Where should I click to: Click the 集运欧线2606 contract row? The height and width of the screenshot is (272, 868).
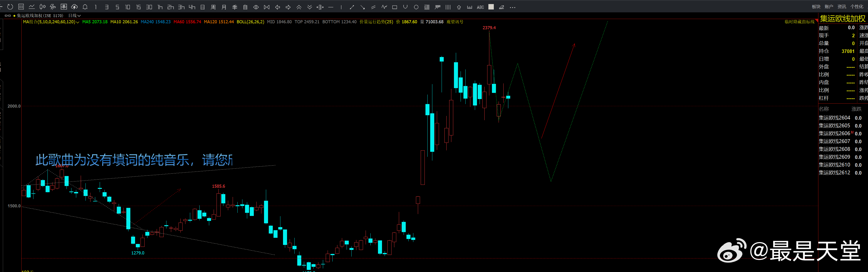pos(834,134)
